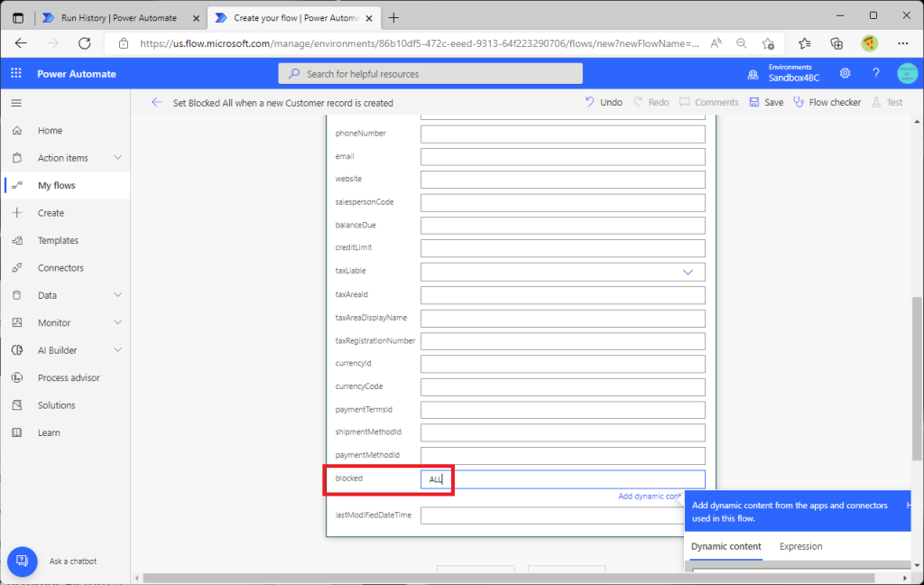Screen dimensions: 924x585
Task: Click the lastModifiedDateTime input field
Action: [552, 515]
